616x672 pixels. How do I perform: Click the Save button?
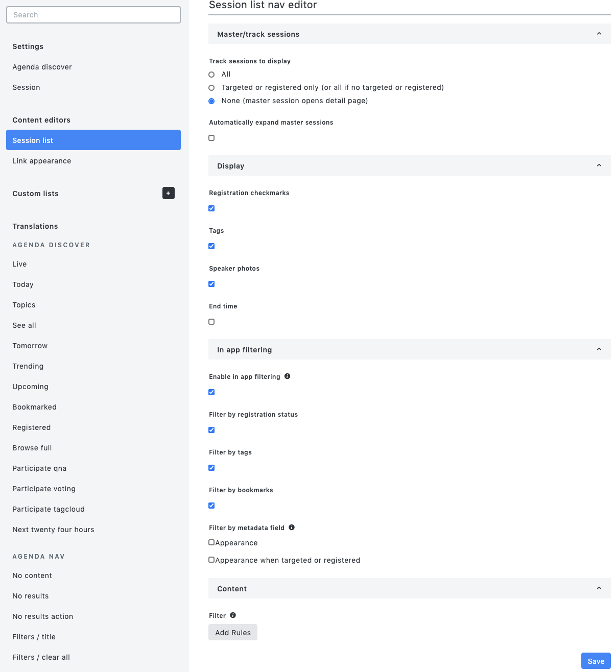tap(596, 661)
